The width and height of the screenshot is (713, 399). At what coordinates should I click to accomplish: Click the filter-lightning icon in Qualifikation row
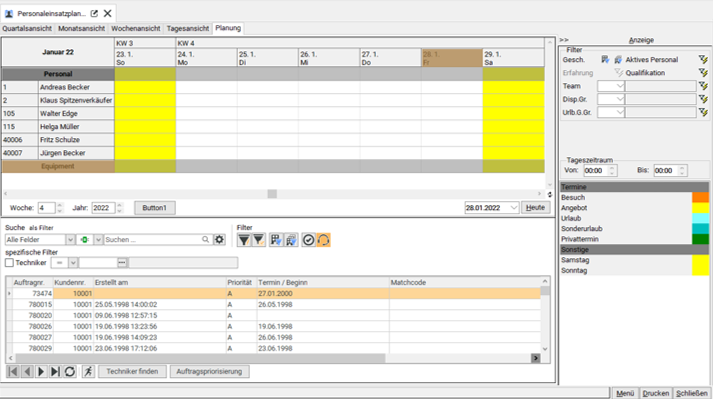click(x=703, y=73)
